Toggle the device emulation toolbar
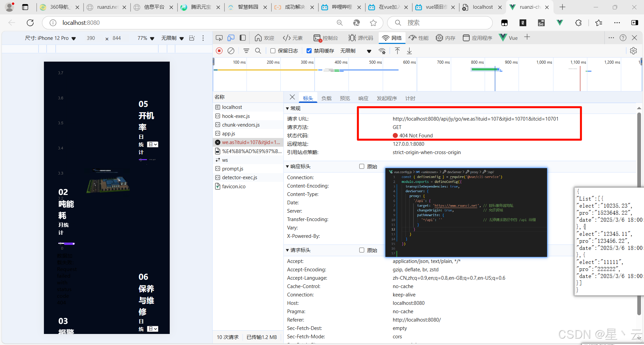This screenshot has width=644, height=345. point(231,38)
